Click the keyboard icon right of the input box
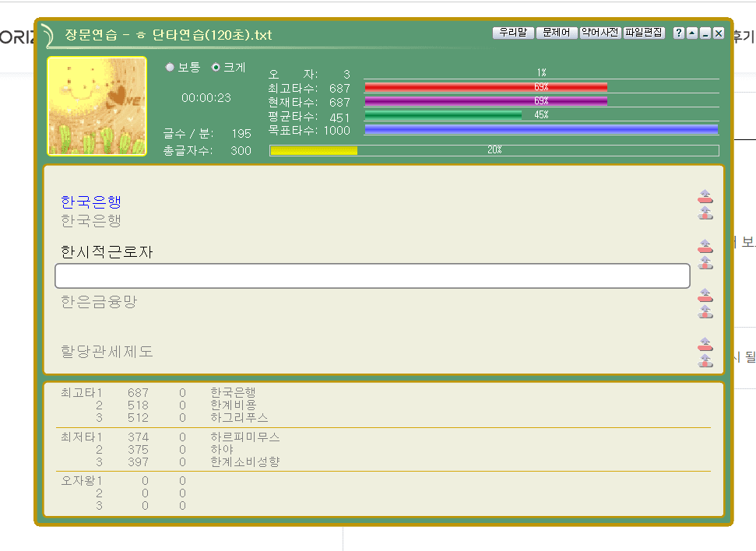 [705, 263]
